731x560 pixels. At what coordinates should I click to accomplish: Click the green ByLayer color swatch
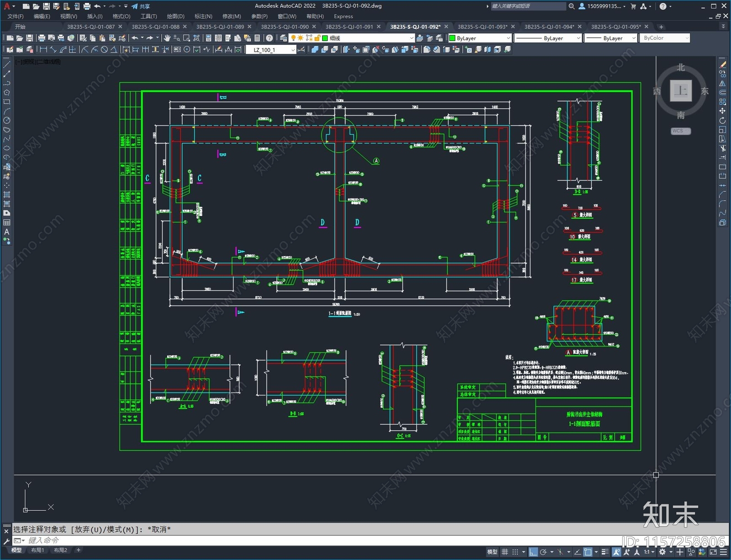452,38
